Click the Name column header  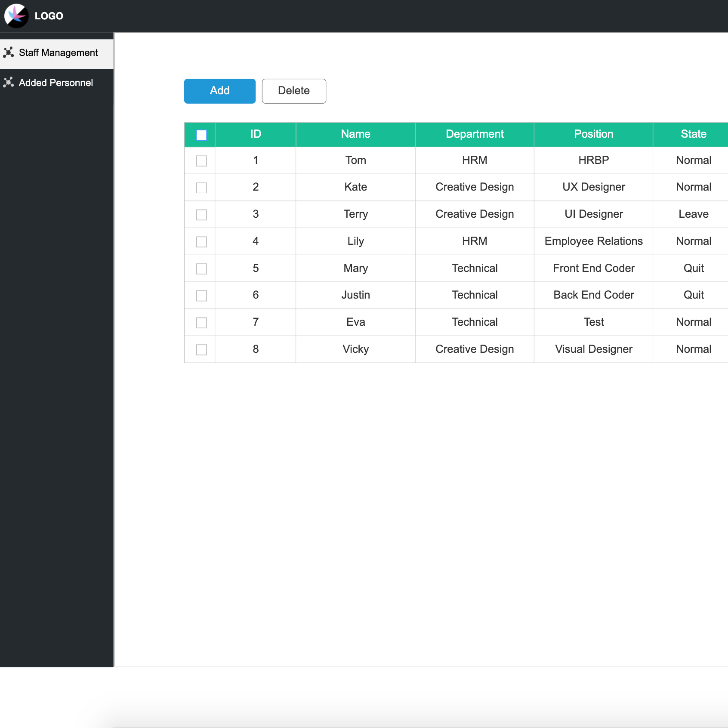point(355,134)
